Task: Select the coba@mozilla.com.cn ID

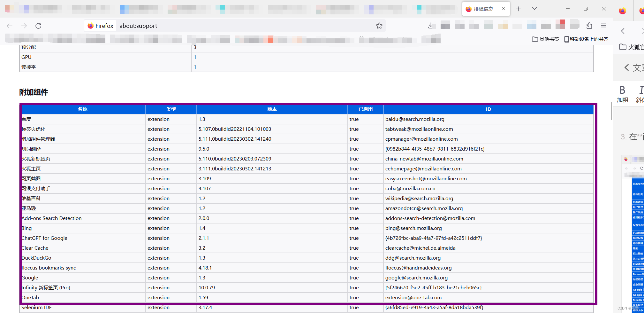Action: click(x=410, y=189)
